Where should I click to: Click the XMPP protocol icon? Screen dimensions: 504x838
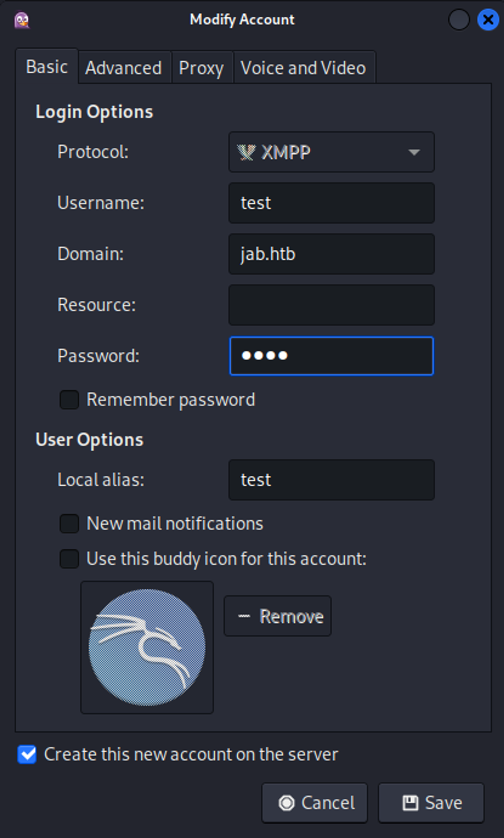coord(246,152)
